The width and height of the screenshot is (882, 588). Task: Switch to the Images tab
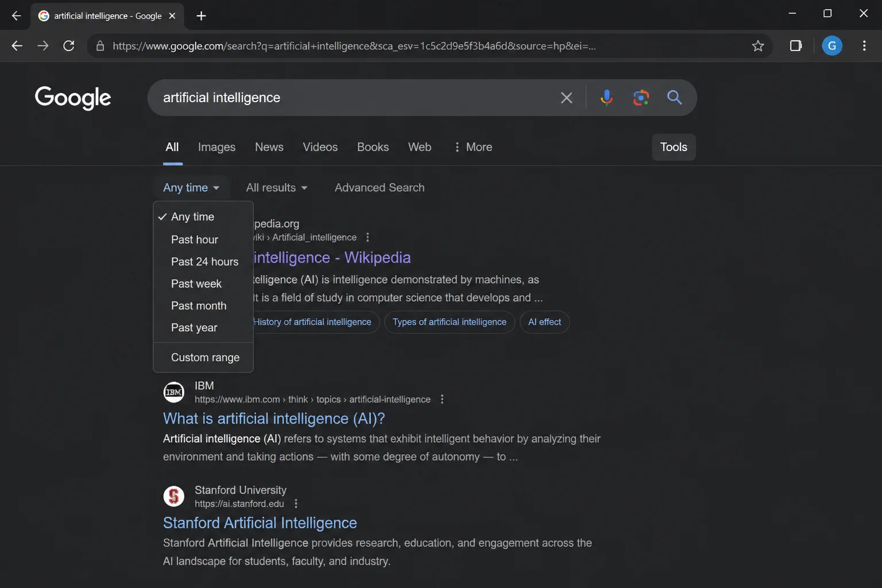tap(216, 147)
